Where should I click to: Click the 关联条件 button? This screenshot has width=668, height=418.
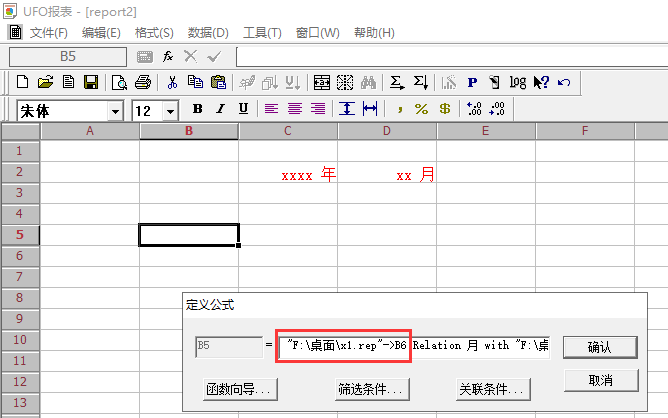493,389
